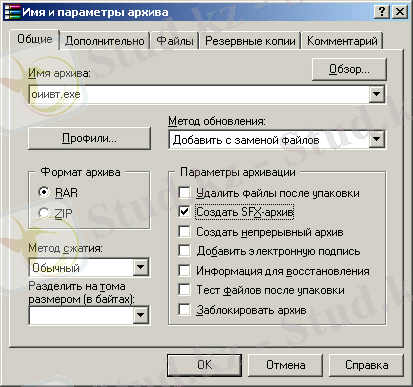The image size is (413, 387).
Task: Expand the archive name dropdown arrow
Action: [x=376, y=94]
